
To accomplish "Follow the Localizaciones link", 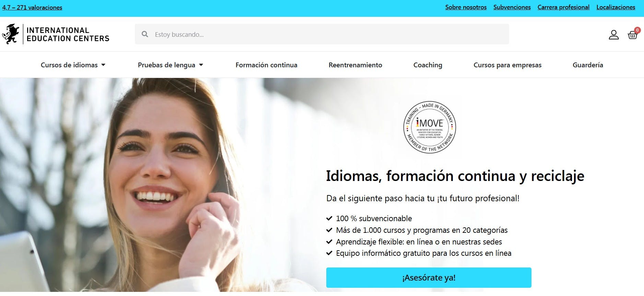I will point(616,7).
